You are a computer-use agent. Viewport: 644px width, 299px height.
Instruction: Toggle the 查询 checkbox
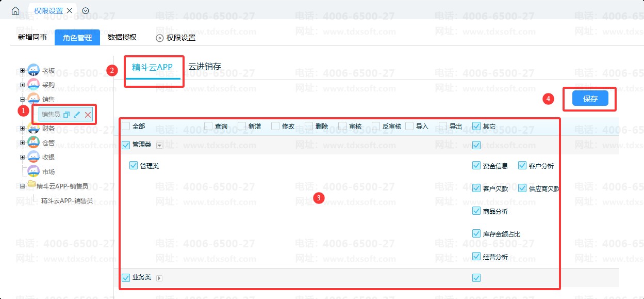pyautogui.click(x=208, y=126)
